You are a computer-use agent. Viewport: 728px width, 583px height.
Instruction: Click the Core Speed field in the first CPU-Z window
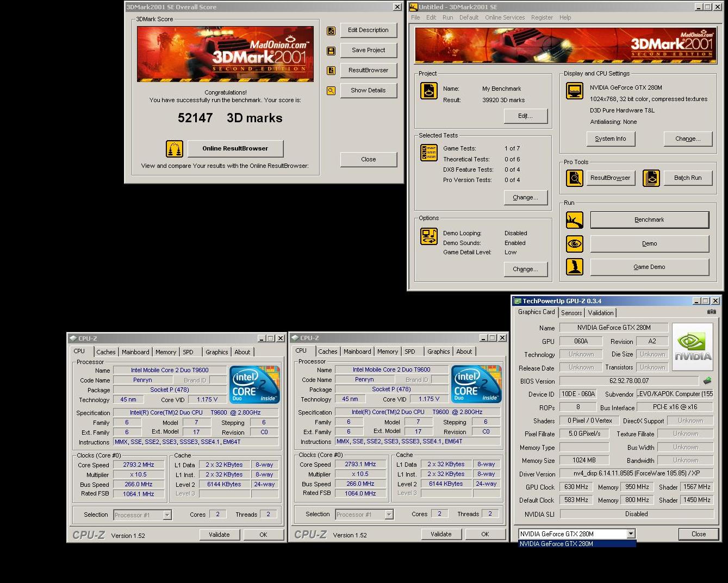(139, 465)
